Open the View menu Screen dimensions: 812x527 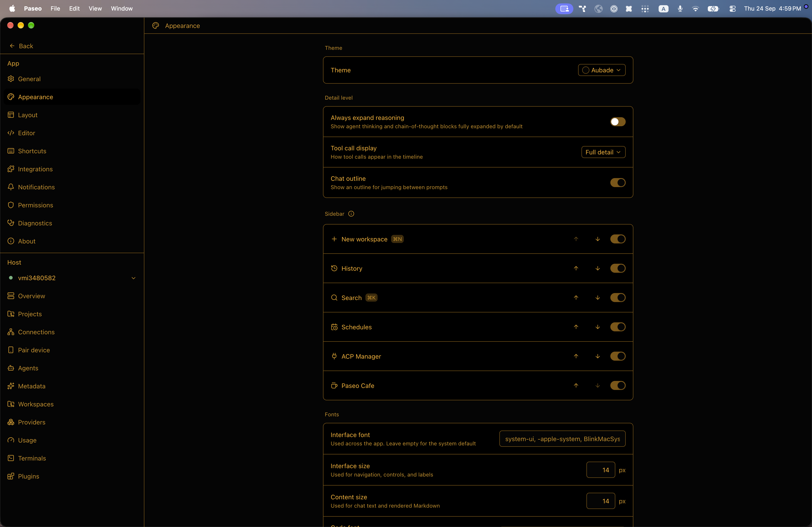95,9
